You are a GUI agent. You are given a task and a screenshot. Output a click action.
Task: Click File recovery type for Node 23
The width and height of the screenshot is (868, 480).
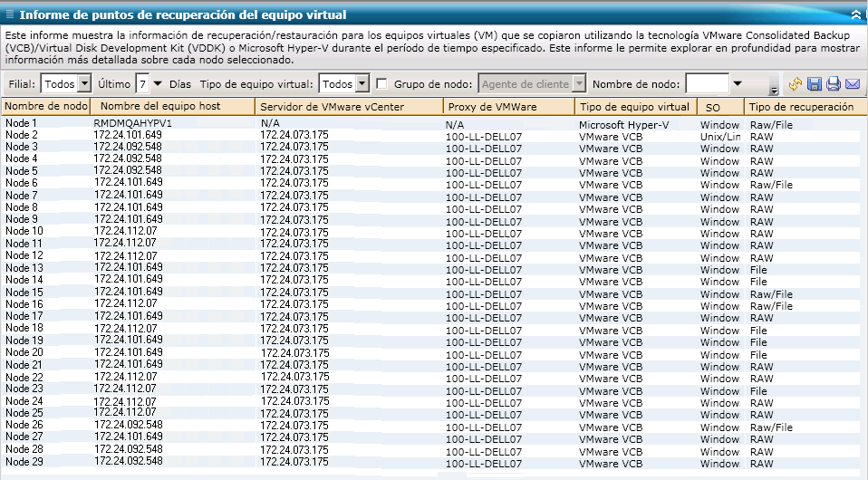tap(758, 391)
